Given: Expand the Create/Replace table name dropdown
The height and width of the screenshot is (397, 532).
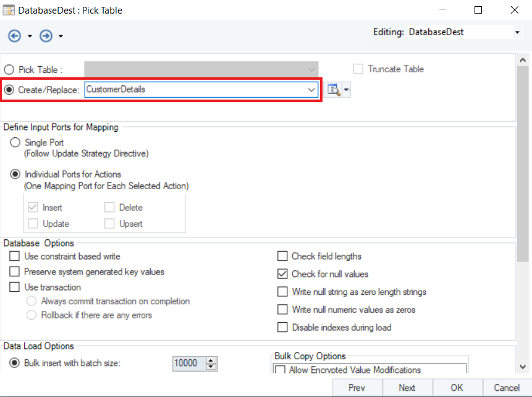Looking at the screenshot, I should 311,90.
